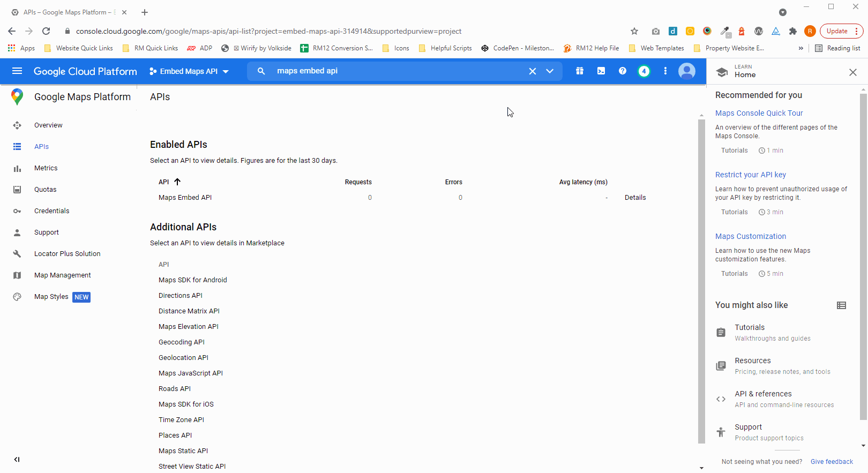Expand the Embed Maps API project selector
868x473 pixels.
coord(189,71)
